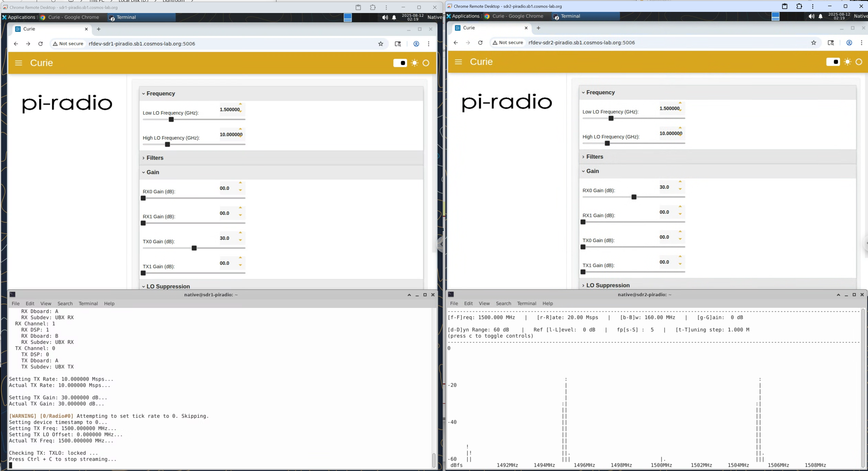Expand the Filters section on sdr1

click(x=155, y=158)
